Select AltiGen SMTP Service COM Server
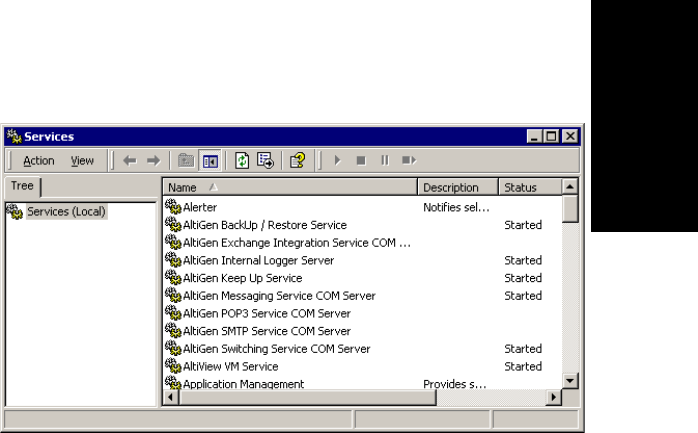 pyautogui.click(x=267, y=332)
